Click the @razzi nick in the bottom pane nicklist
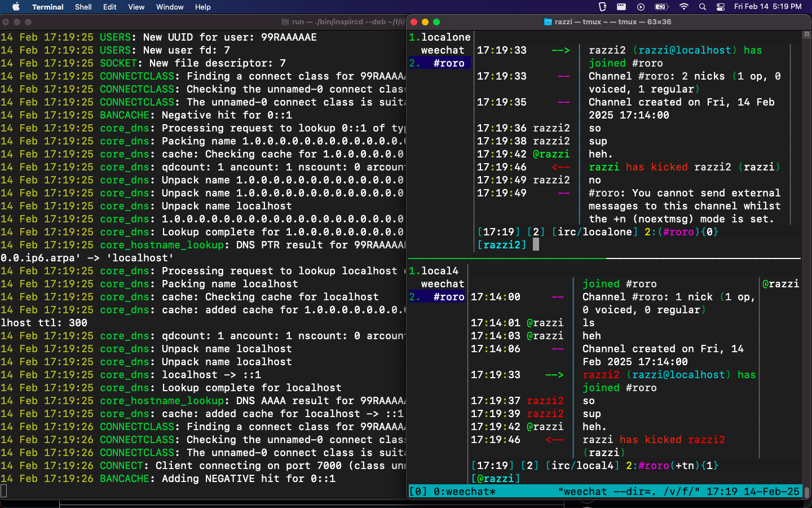Image resolution: width=812 pixels, height=508 pixels. tap(780, 284)
